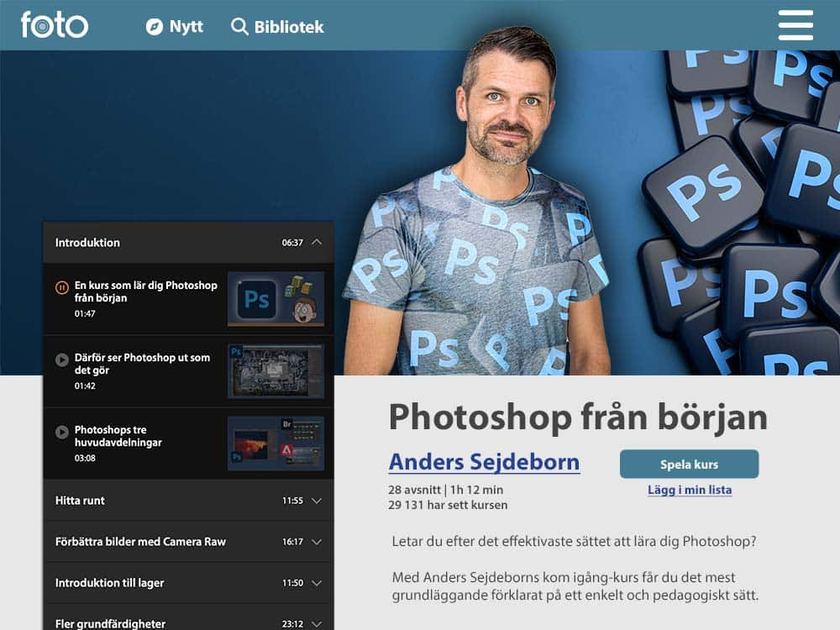Open the Bibliotek menu item
This screenshot has width=840, height=630.
point(289,27)
